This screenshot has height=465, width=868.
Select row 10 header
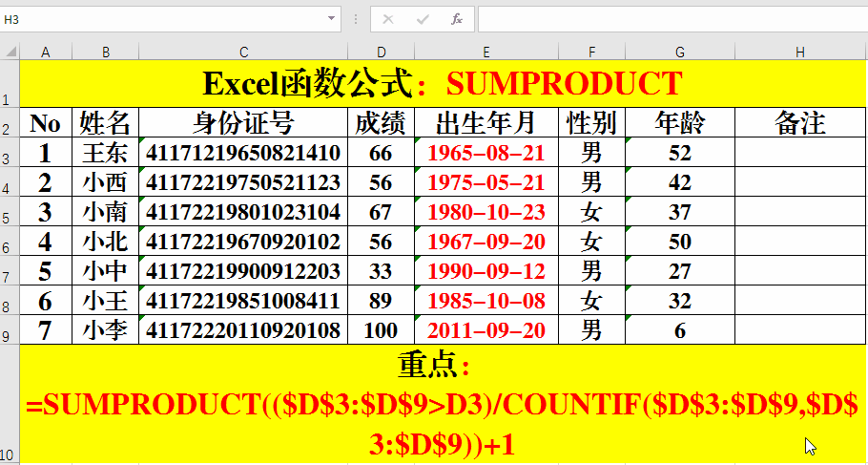10,402
